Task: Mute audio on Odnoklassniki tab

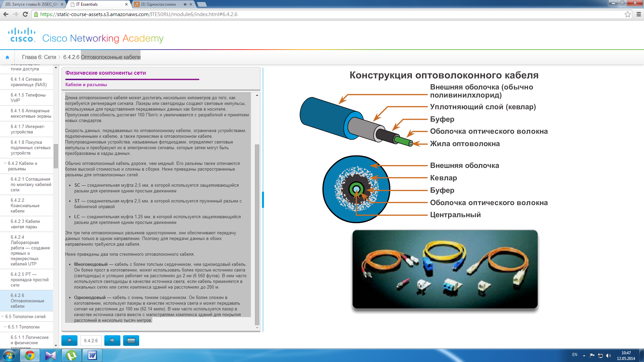Action: (185, 4)
